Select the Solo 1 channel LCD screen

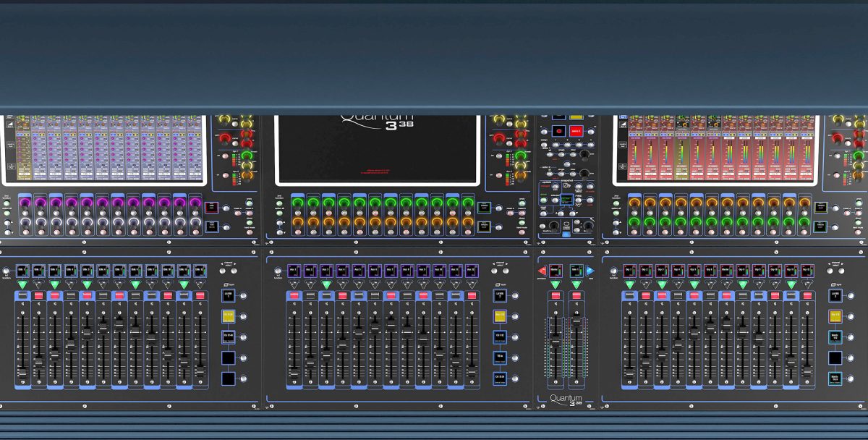point(576,271)
